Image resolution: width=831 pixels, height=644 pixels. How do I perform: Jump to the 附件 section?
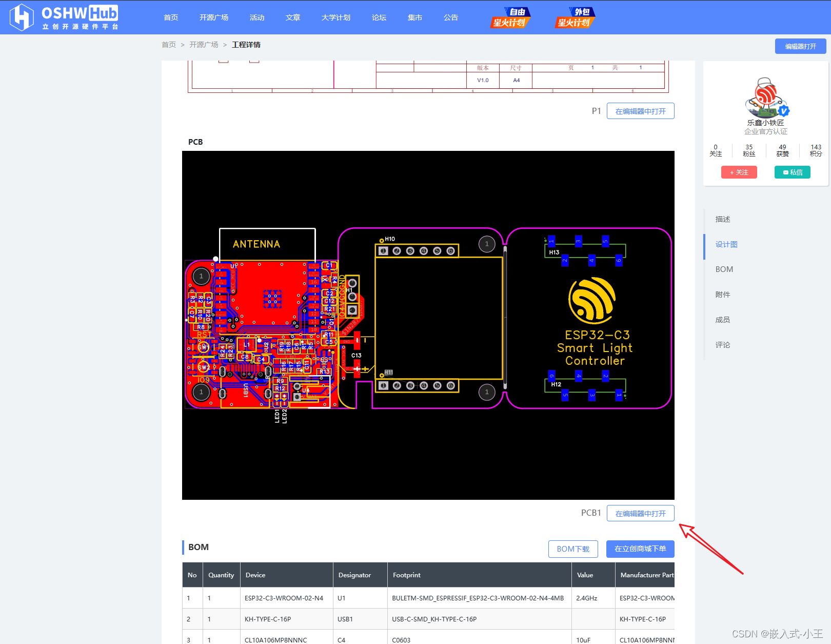click(723, 295)
